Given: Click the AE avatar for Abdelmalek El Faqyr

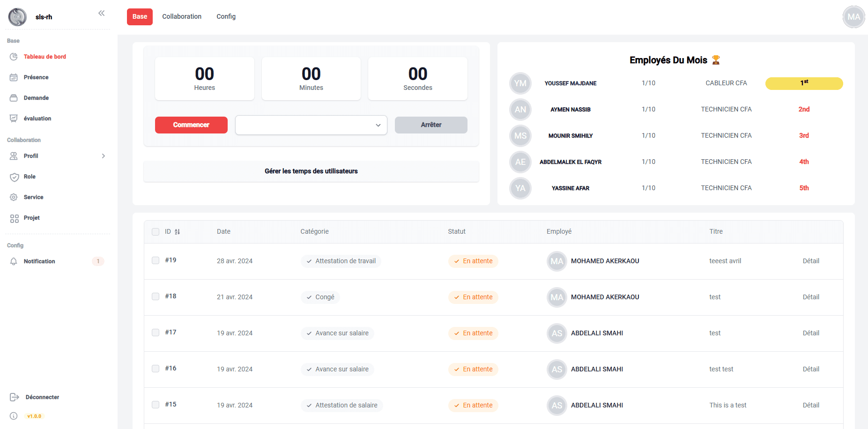Looking at the screenshot, I should pyautogui.click(x=520, y=162).
